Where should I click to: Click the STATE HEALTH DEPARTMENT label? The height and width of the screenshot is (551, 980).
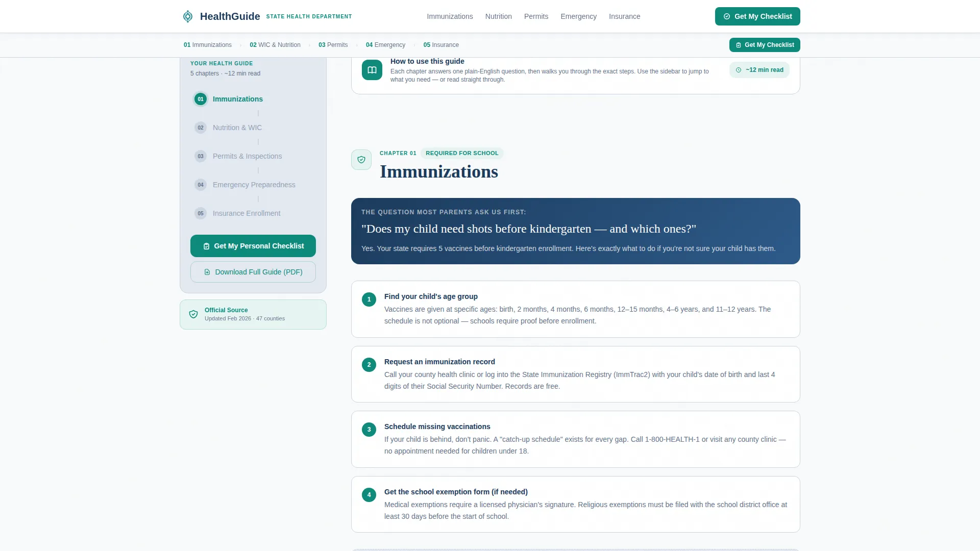click(x=309, y=17)
